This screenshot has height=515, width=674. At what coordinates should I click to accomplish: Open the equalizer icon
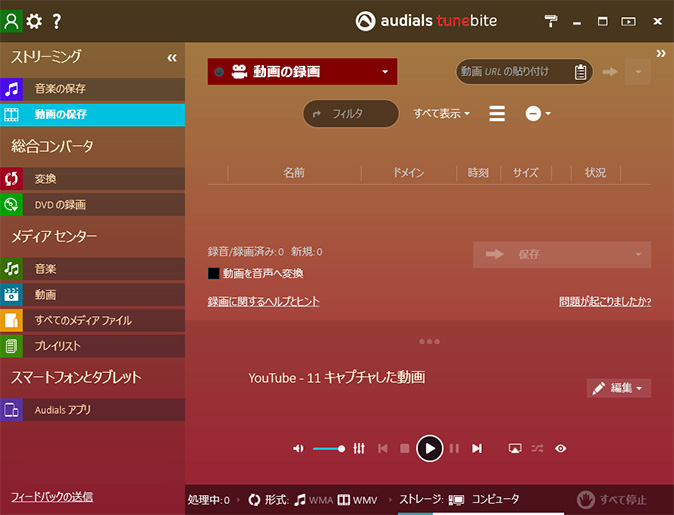click(359, 449)
